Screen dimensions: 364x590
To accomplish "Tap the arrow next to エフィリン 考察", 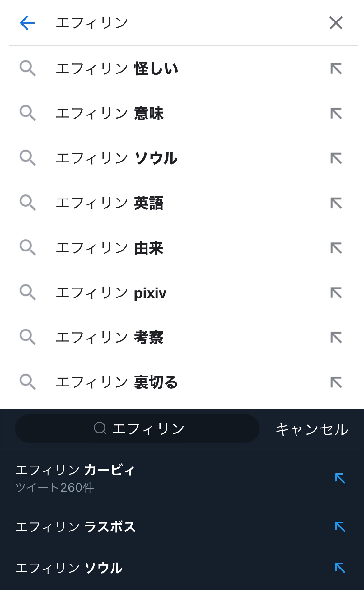I will pyautogui.click(x=336, y=338).
